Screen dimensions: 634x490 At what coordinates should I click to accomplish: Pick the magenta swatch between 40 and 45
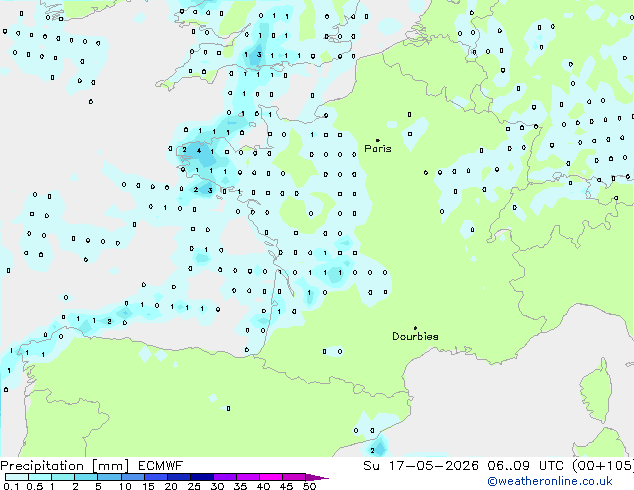click(x=271, y=477)
